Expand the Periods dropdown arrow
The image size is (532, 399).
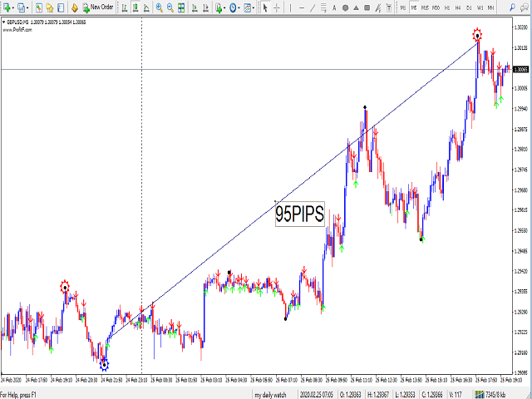point(239,7)
